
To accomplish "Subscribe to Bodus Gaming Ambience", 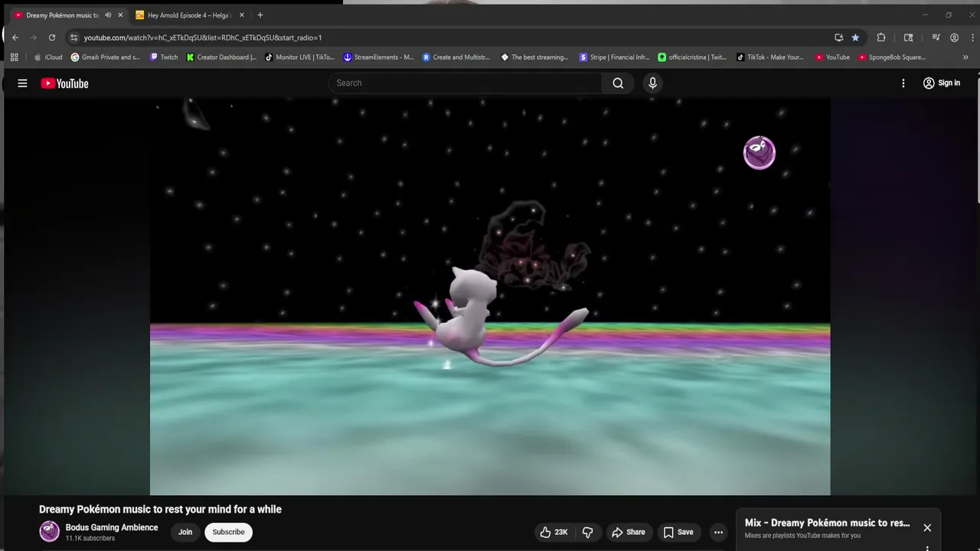I will (228, 532).
